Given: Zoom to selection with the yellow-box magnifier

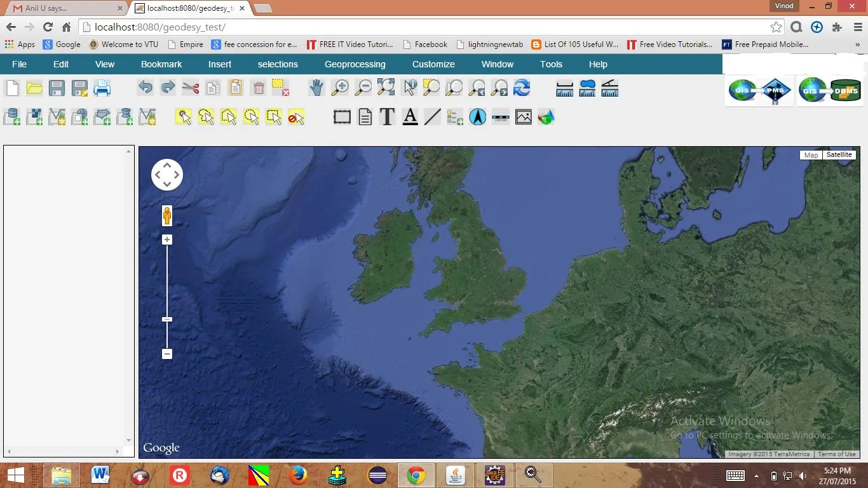Looking at the screenshot, I should [x=431, y=88].
